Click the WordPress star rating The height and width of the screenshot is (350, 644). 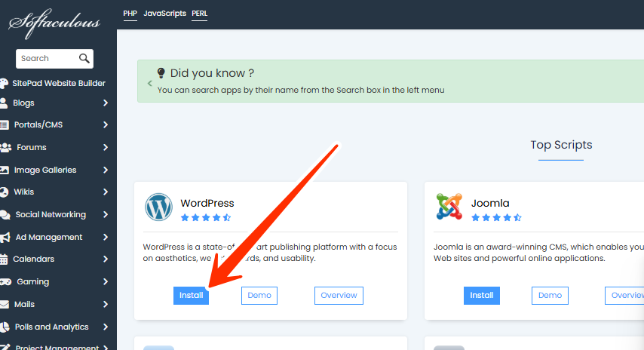coord(206,218)
